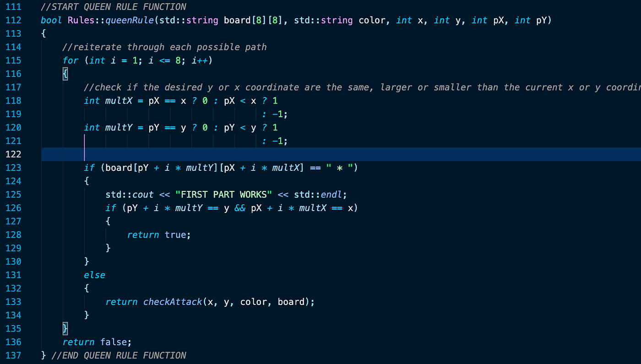This screenshot has height=364, width=641.
Task: Click the && operator on line 126
Action: point(240,207)
